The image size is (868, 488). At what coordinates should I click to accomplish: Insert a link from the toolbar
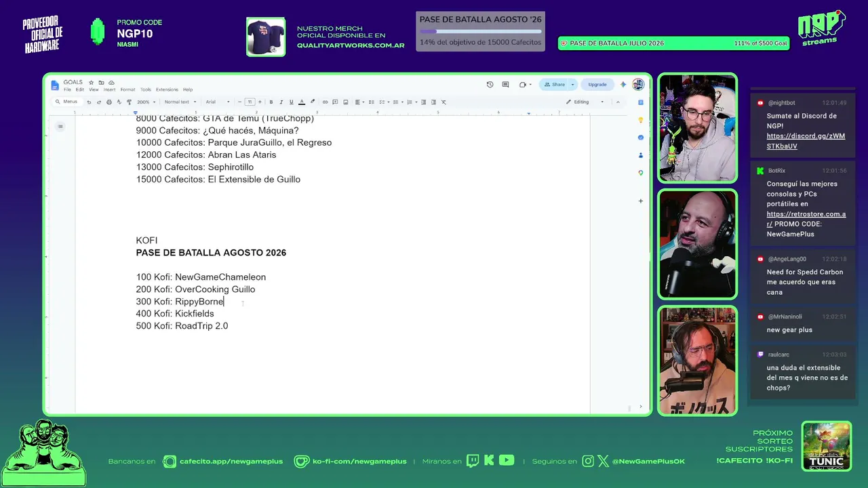[x=325, y=102]
